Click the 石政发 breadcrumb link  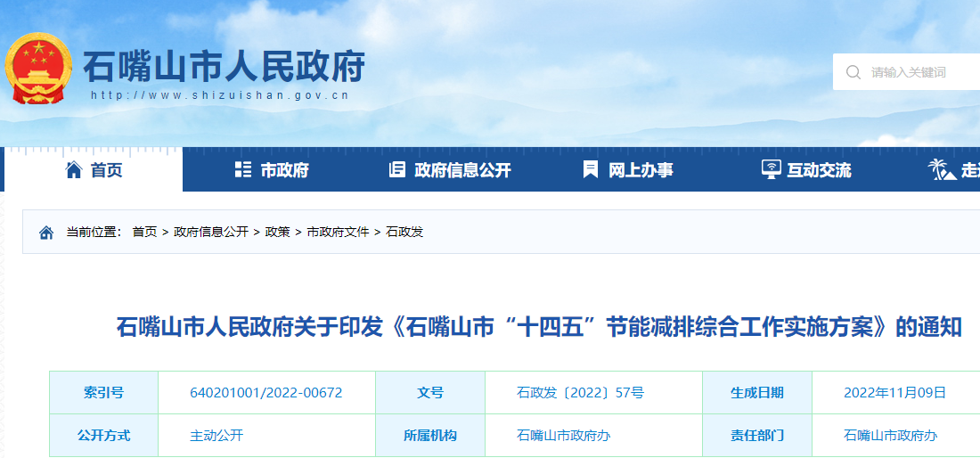click(x=404, y=232)
